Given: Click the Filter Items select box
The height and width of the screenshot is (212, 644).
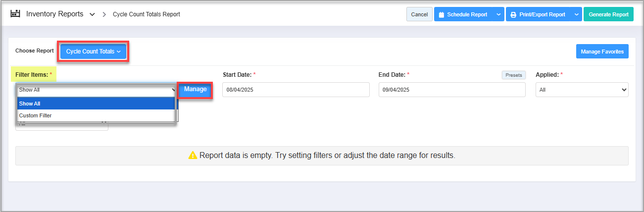Looking at the screenshot, I should coord(97,90).
